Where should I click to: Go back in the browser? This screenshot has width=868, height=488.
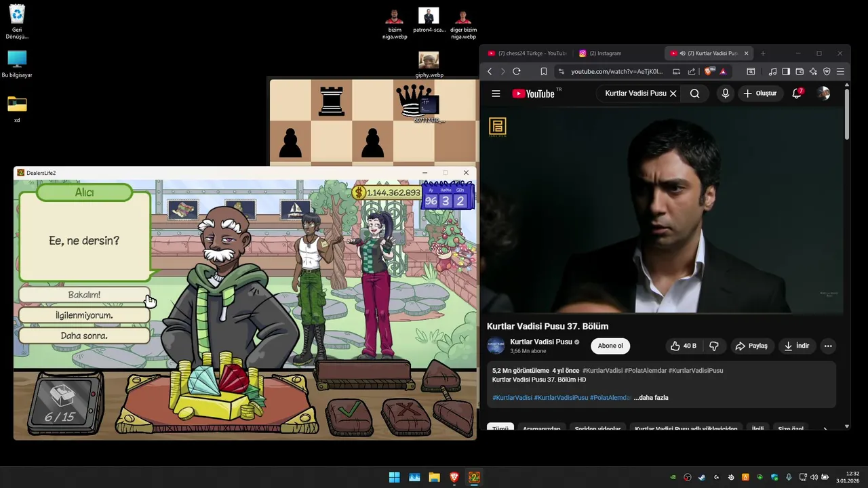(x=490, y=71)
